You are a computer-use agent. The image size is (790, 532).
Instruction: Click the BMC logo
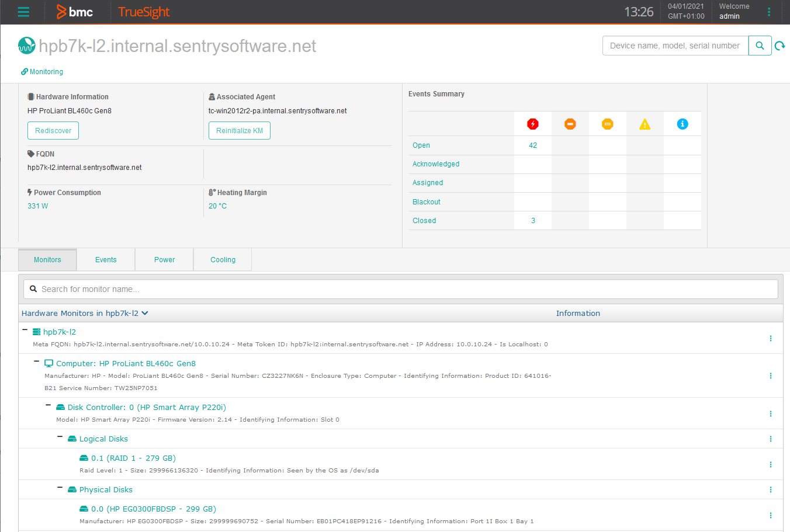point(75,11)
